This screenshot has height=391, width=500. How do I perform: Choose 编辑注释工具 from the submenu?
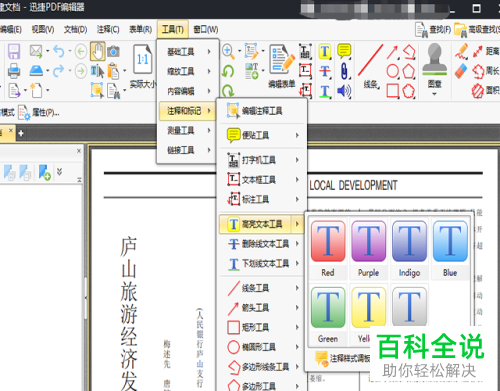tap(262, 111)
